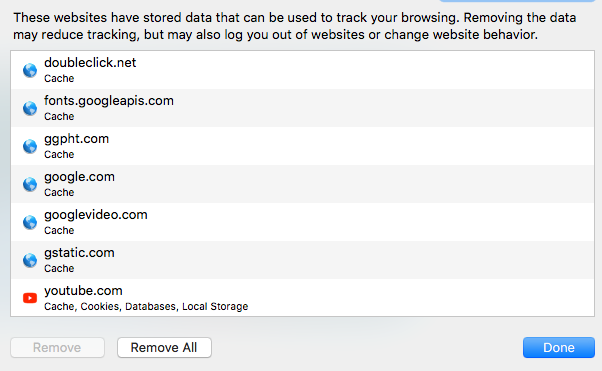Viewport: 602px width, 371px height.
Task: Click the youtube.com stored data types text
Action: pos(146,306)
